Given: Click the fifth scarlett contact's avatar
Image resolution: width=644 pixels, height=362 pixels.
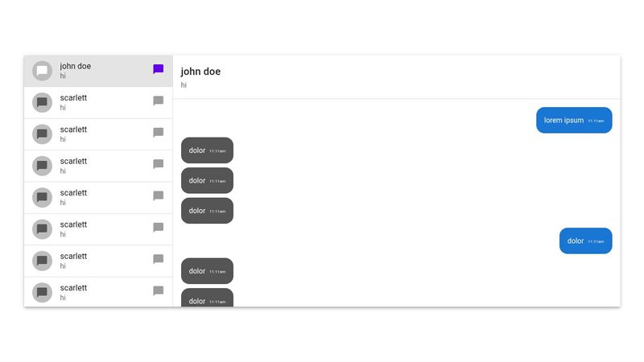Looking at the screenshot, I should (x=43, y=229).
